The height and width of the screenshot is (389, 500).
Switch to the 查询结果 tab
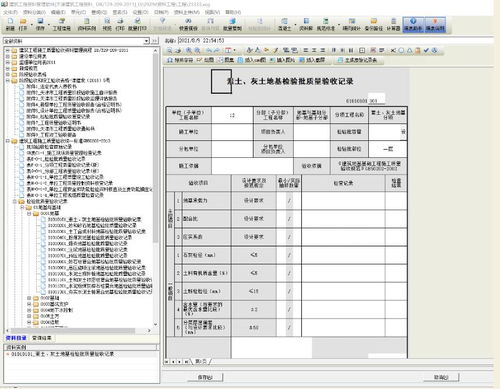click(42, 338)
